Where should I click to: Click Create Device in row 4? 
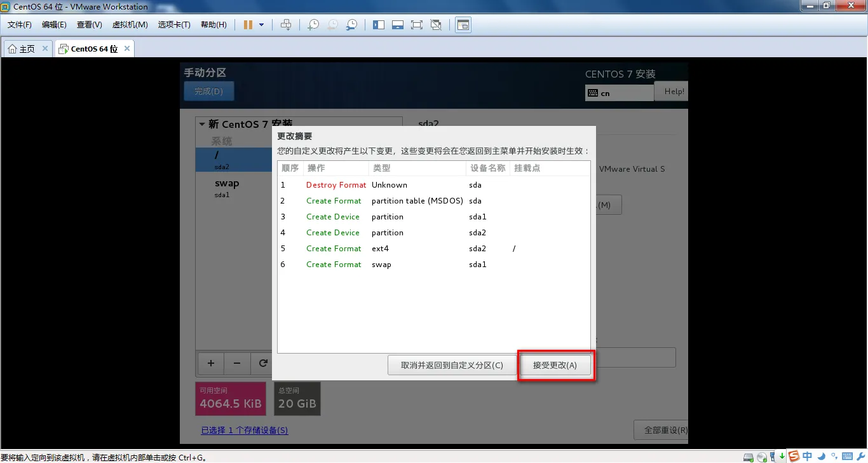(x=333, y=233)
